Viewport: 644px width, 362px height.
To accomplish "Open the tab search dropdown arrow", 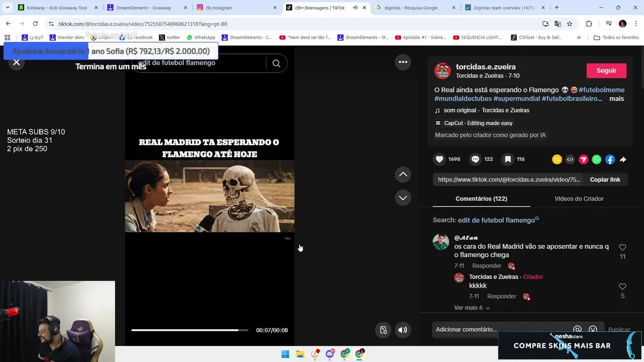I will point(8,8).
